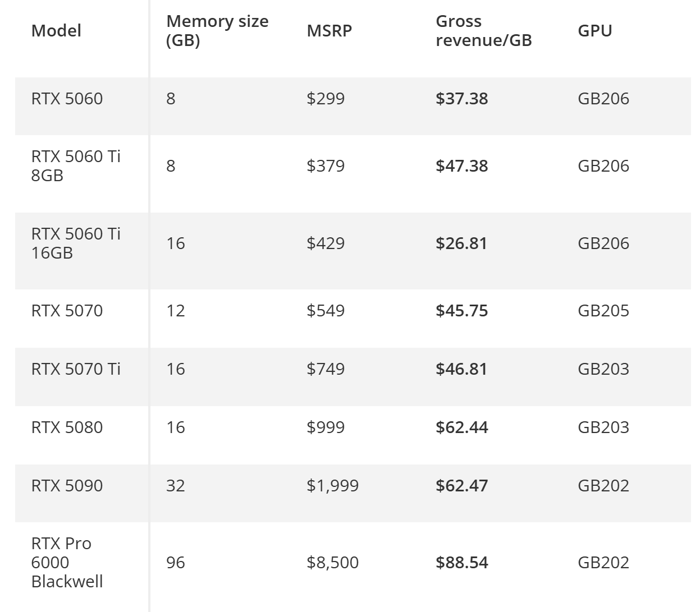Click the RTX 5070 model name
Screen dimensions: 700x612
pos(67,311)
